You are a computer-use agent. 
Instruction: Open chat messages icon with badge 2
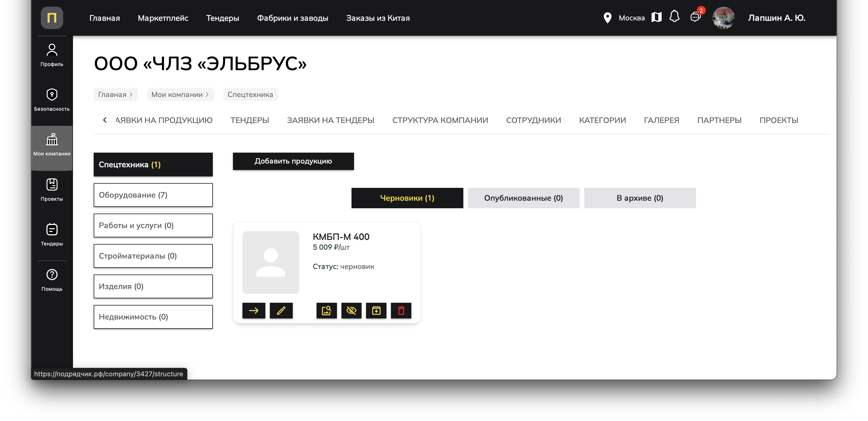[x=695, y=17]
